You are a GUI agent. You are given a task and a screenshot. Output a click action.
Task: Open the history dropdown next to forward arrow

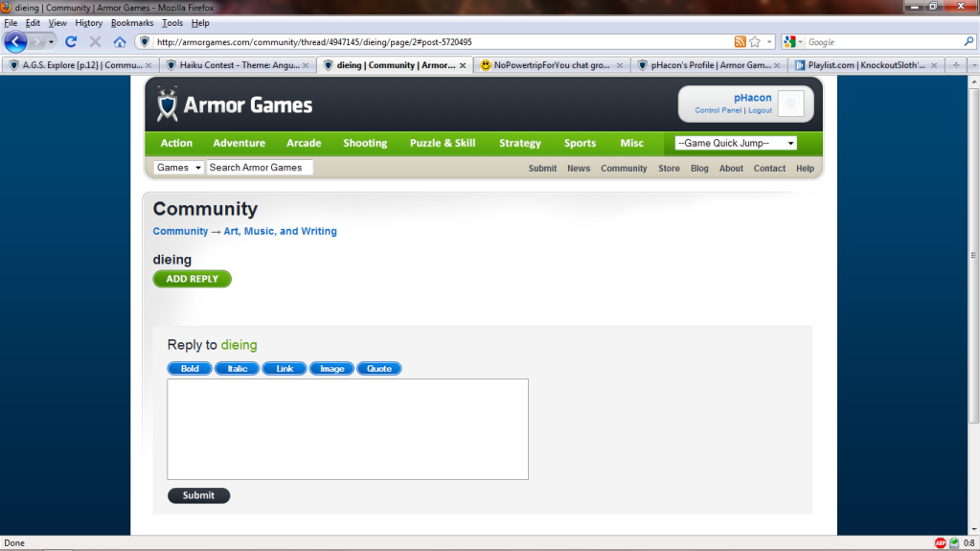click(x=51, y=42)
